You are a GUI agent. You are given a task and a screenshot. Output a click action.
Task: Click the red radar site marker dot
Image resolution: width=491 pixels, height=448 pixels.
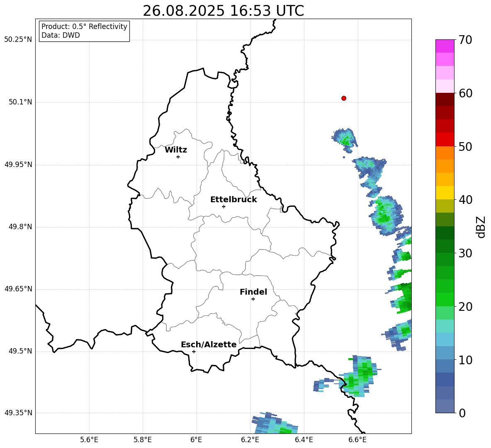click(x=343, y=98)
